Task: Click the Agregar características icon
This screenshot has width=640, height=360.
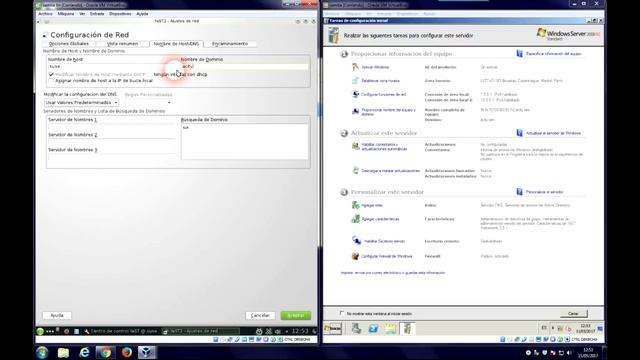Action: coord(356,219)
